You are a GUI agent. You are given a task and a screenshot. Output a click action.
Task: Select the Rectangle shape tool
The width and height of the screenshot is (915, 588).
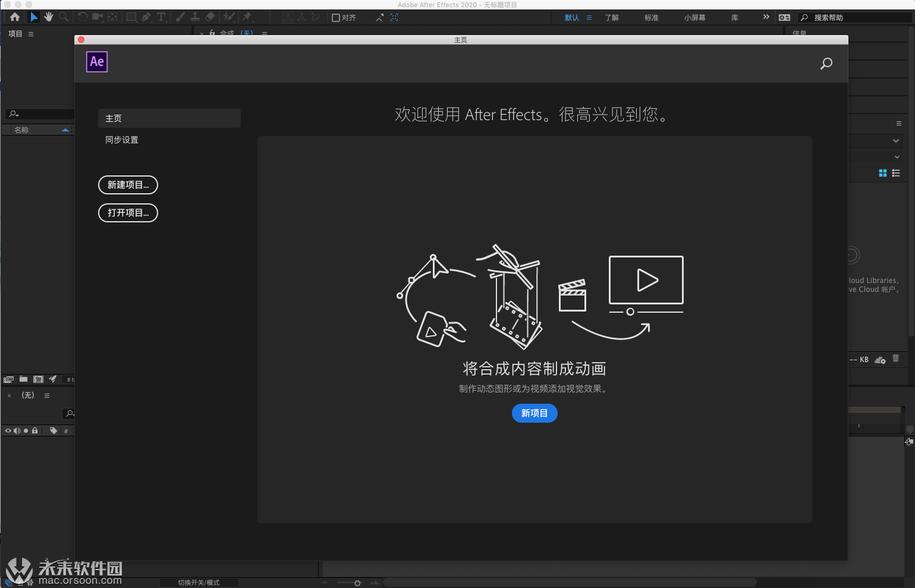tap(131, 17)
